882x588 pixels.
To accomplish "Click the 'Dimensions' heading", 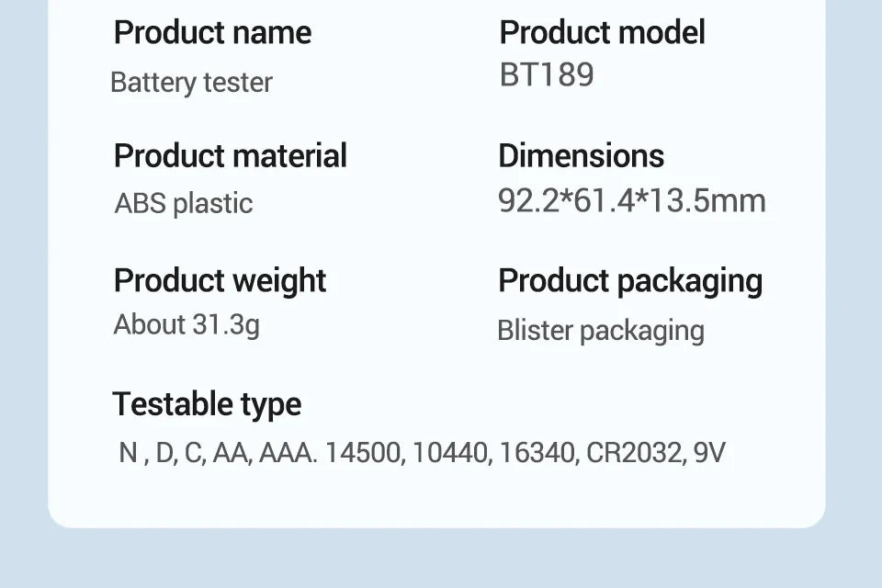I will click(581, 156).
